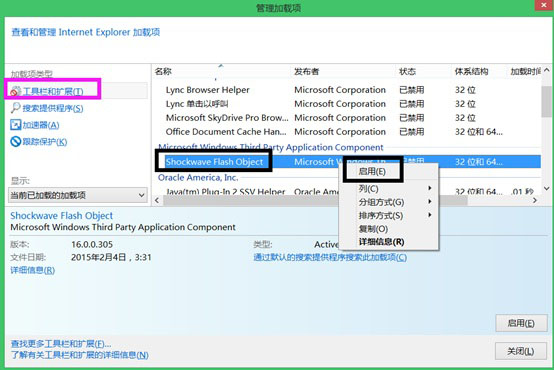Click the 启用(E) button at bottom right
Screen dimensions: 554x370
(x=521, y=323)
